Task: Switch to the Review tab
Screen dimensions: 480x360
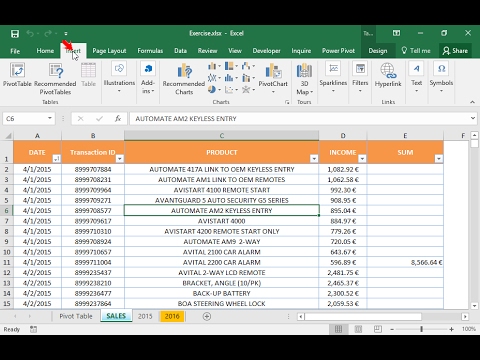Action: tap(207, 51)
